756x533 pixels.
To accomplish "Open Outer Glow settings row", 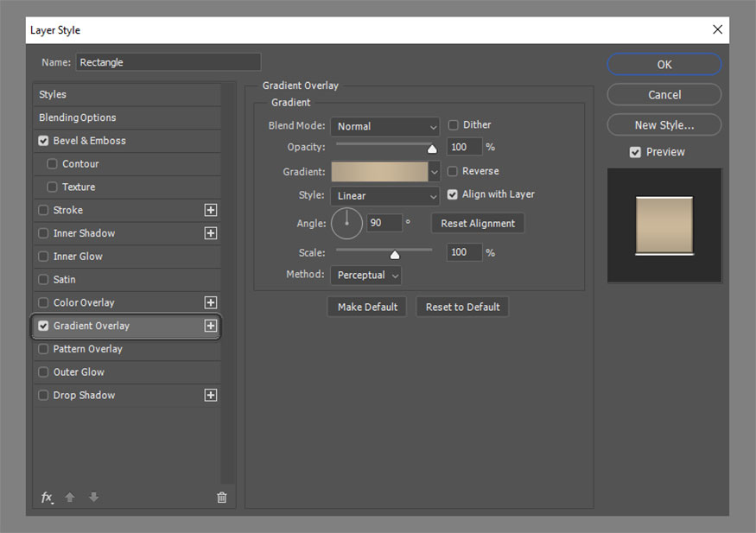I will click(x=127, y=372).
